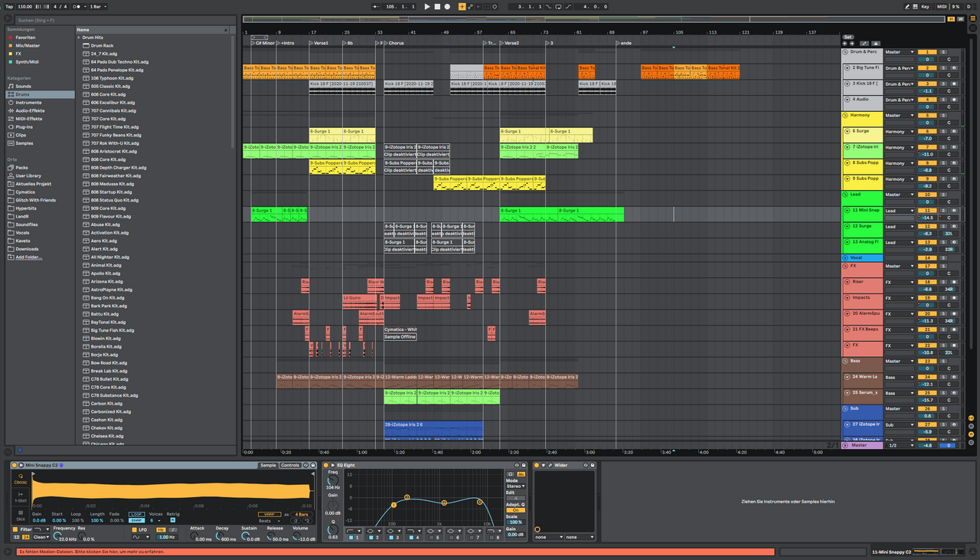The image size is (980, 560).
Task: Select Classic mode in Simpler
Action: click(x=21, y=480)
